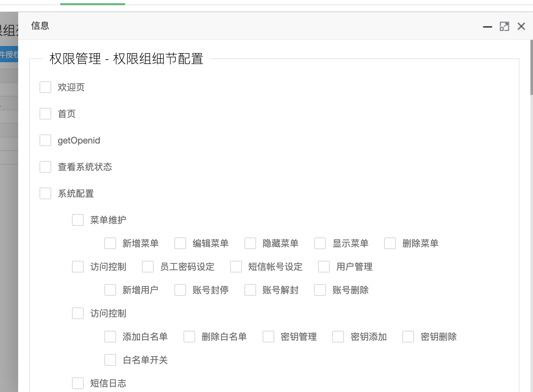Select the 白名单开关 checkbox
This screenshot has height=392, width=533.
coord(110,360)
